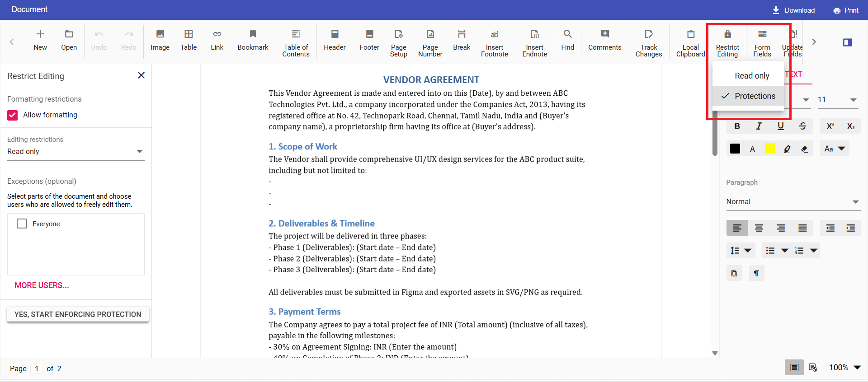Click the Page Setup icon
The width and height of the screenshot is (868, 382).
tap(398, 42)
